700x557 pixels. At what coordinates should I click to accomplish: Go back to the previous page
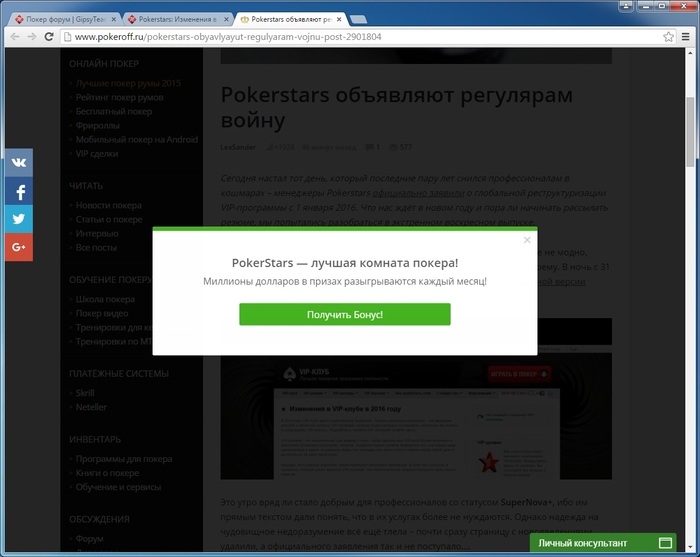coord(15,37)
